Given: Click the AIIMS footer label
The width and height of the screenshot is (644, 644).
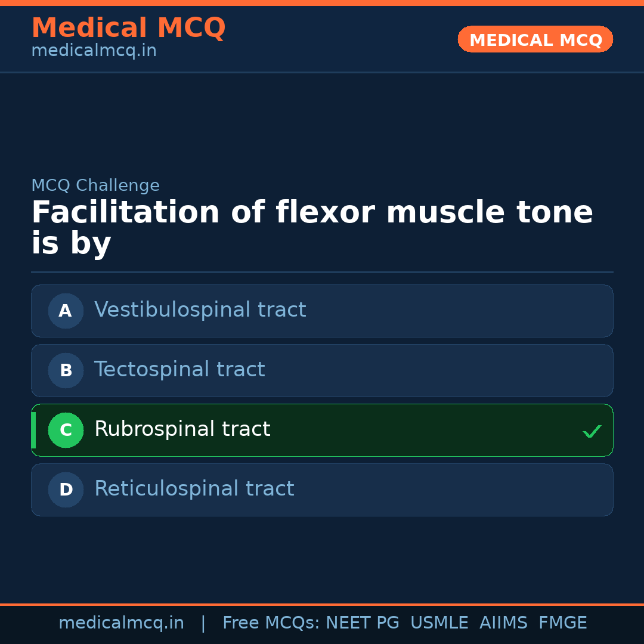Looking at the screenshot, I should click(x=503, y=623).
